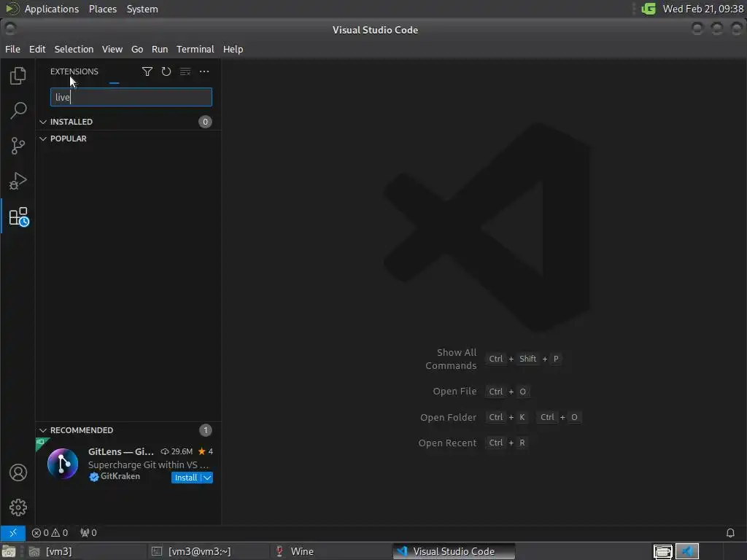
Task: Open the Selection menu
Action: point(74,49)
